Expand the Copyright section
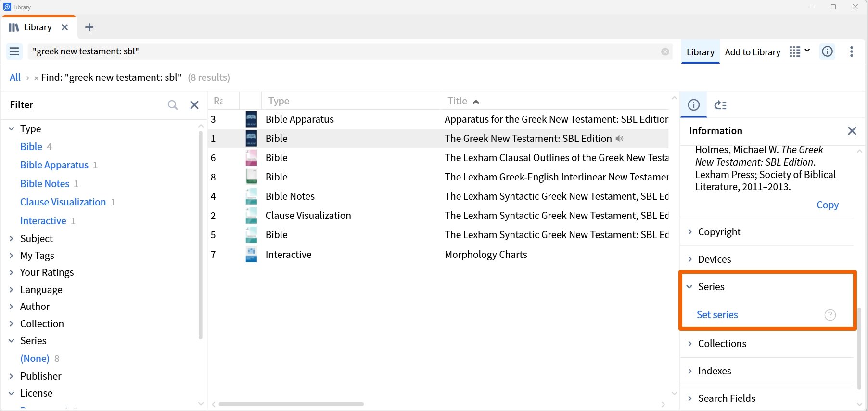Screen dimensions: 868x411 click(690, 232)
